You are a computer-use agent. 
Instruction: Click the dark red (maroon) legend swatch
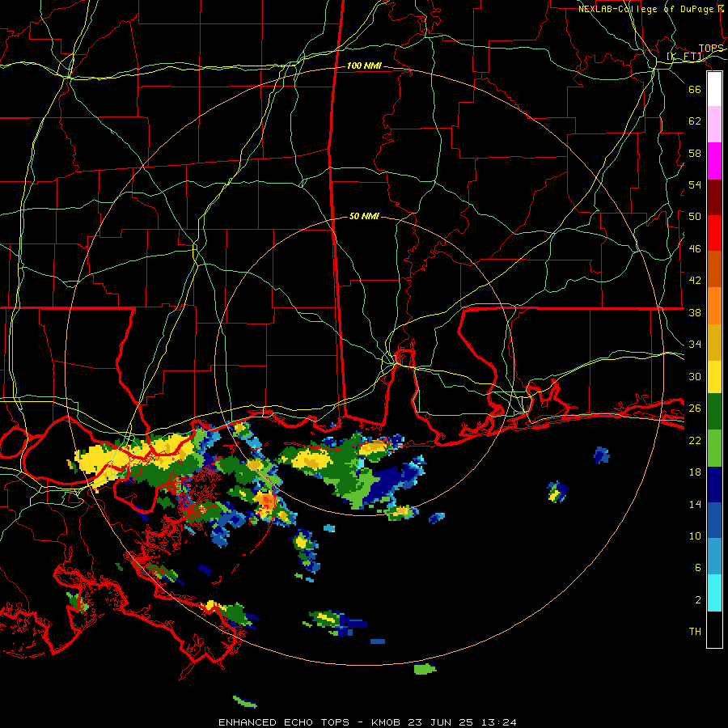click(x=714, y=197)
